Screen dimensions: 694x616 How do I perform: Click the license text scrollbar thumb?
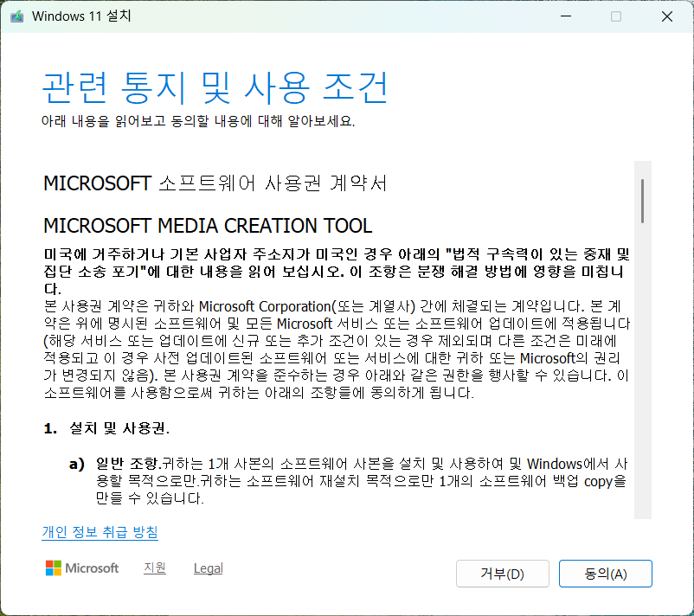coord(642,201)
